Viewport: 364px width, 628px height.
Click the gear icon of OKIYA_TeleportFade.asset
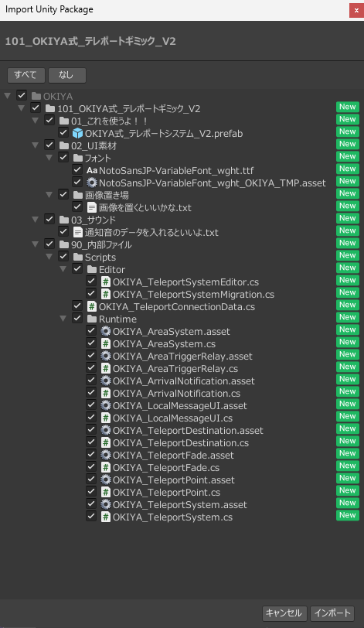(x=105, y=456)
